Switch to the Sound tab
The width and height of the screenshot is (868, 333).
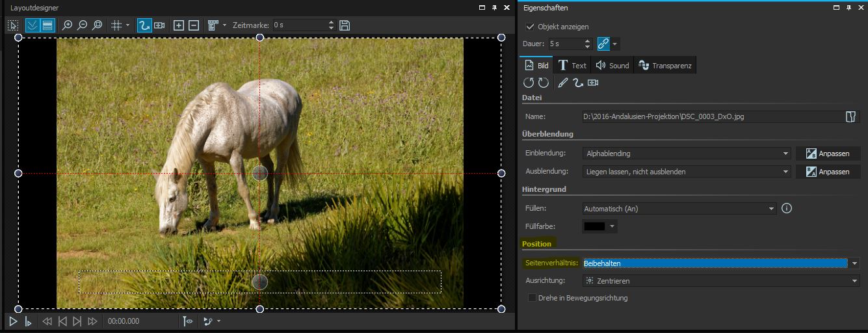coord(612,65)
